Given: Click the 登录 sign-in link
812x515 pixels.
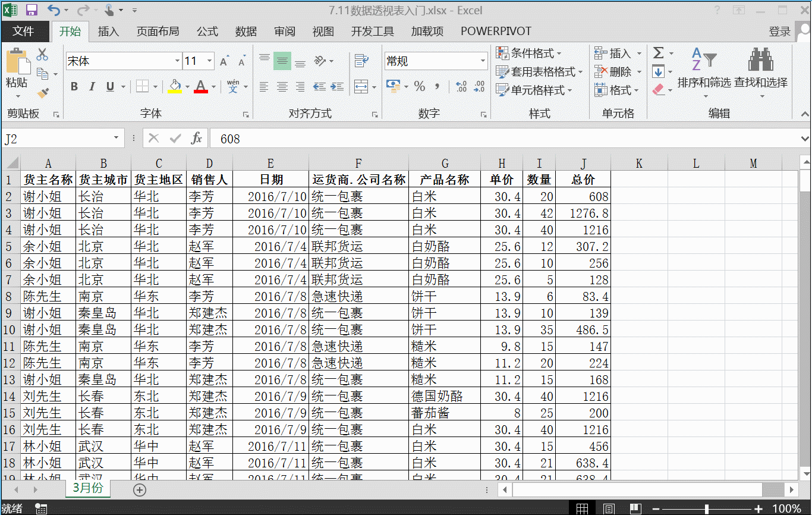Looking at the screenshot, I should pyautogui.click(x=779, y=31).
